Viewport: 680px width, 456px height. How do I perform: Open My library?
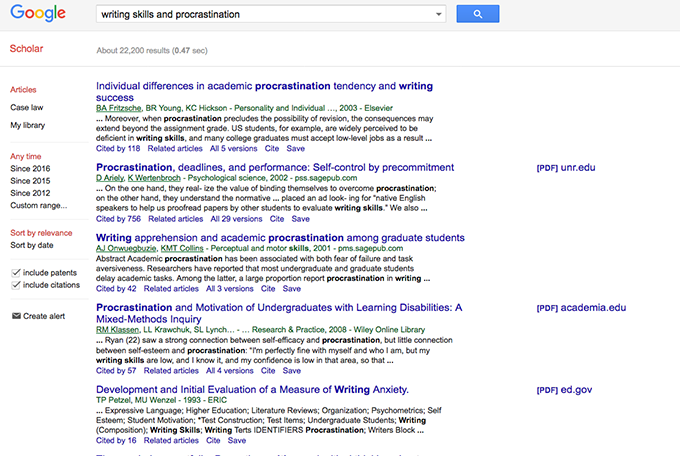[x=27, y=125]
